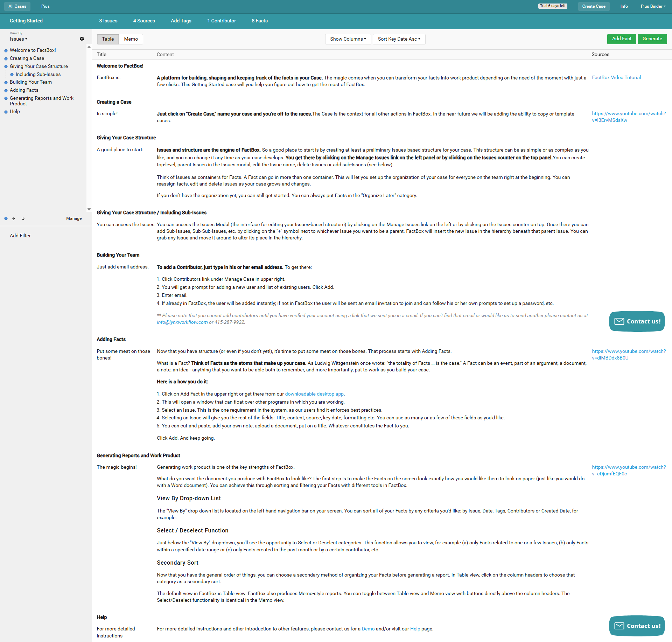
Task: Open the View By Issues dropdown
Action: pos(19,39)
